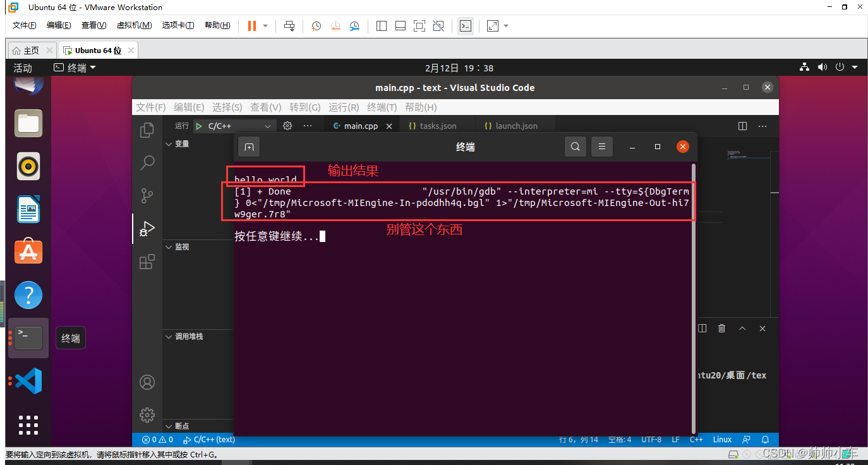Kill terminal with the trash icon

pyautogui.click(x=721, y=329)
